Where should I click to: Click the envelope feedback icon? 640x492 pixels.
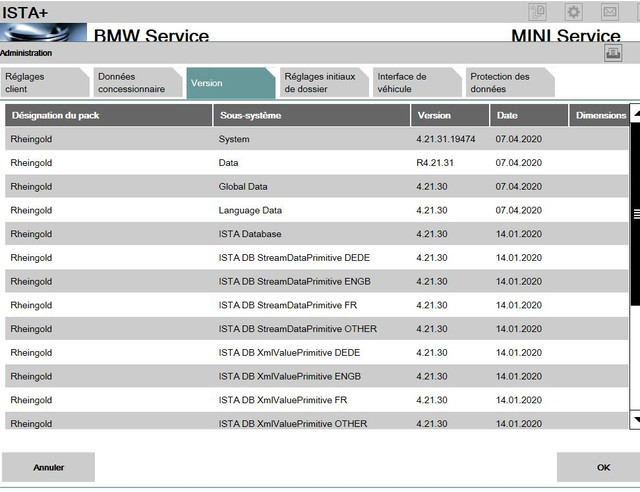tap(610, 12)
